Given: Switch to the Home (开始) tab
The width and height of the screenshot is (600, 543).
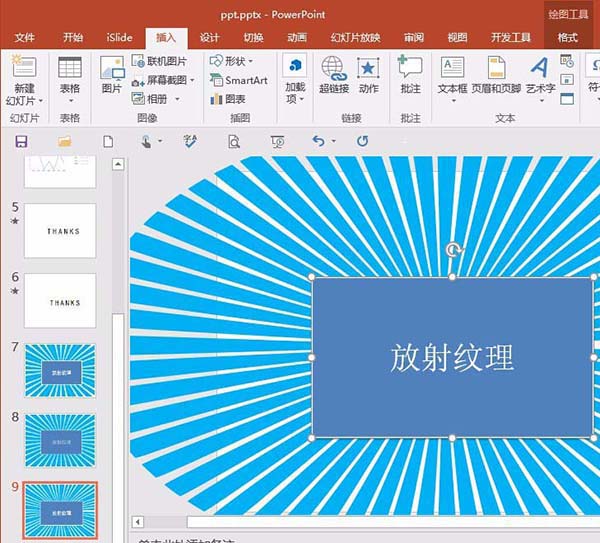Looking at the screenshot, I should point(73,38).
